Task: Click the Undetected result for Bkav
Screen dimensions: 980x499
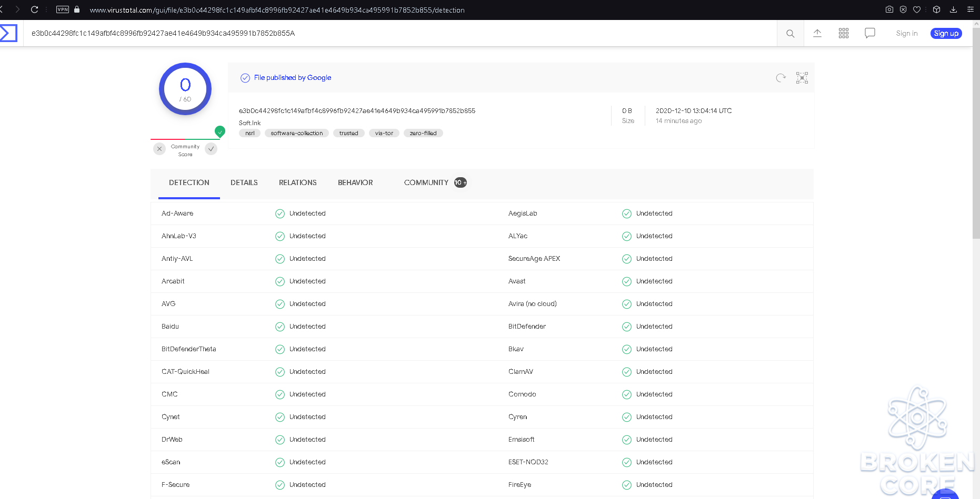Action: pyautogui.click(x=654, y=349)
